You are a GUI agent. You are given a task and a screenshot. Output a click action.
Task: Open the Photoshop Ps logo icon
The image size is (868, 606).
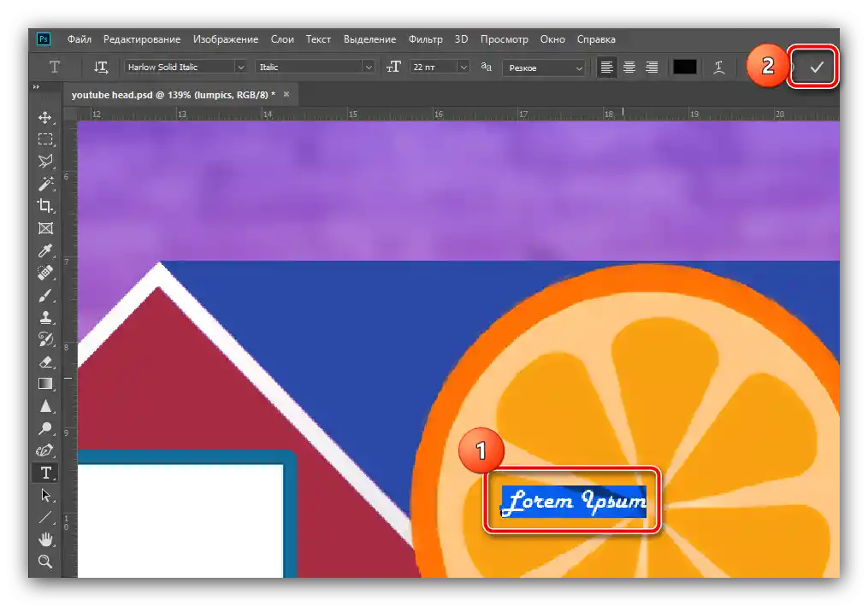[x=43, y=39]
